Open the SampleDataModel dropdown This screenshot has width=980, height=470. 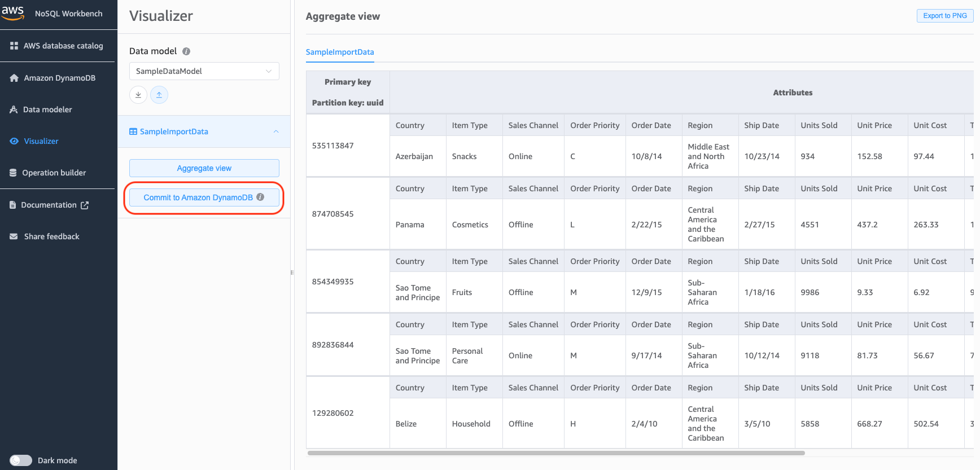(x=204, y=71)
